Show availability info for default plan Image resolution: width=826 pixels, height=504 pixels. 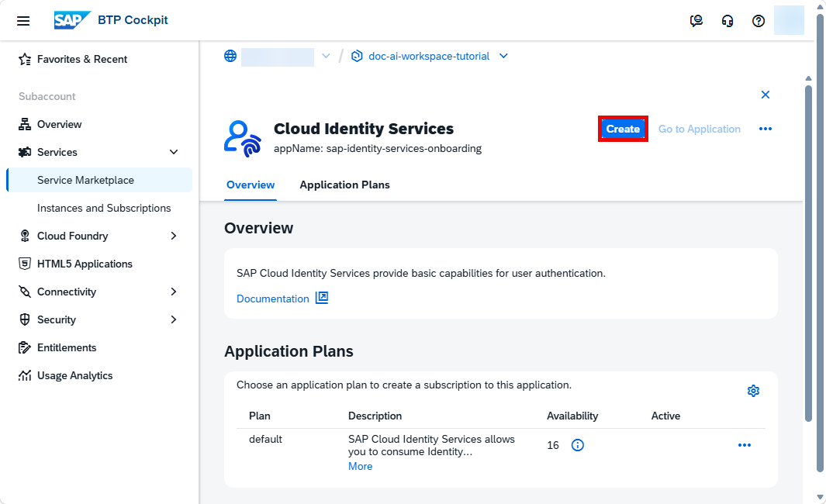point(577,446)
